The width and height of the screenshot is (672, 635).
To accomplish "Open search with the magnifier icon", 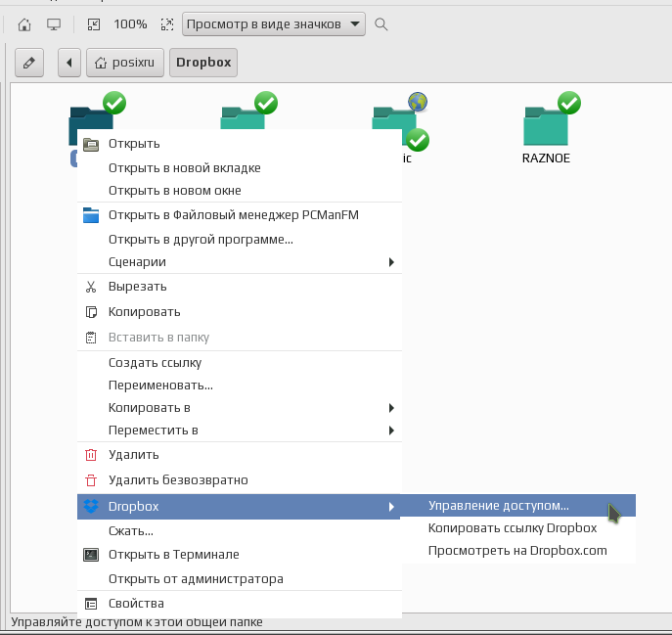I will [381, 24].
